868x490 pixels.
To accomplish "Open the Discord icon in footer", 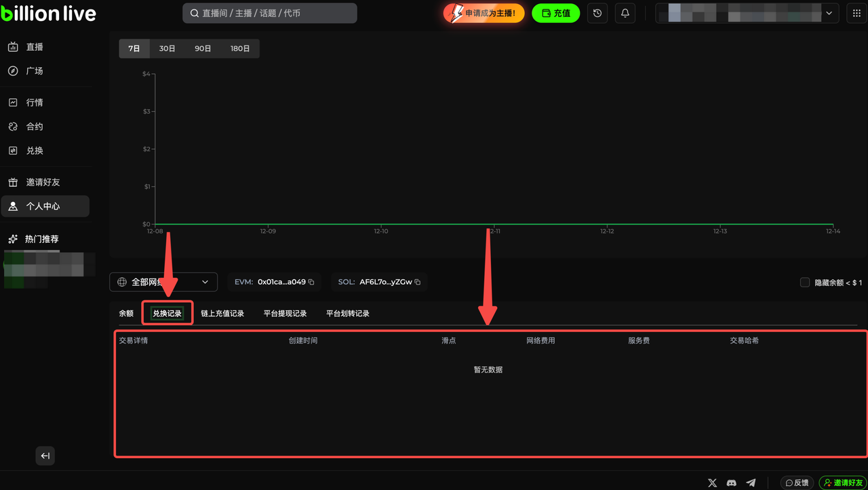I will [731, 483].
